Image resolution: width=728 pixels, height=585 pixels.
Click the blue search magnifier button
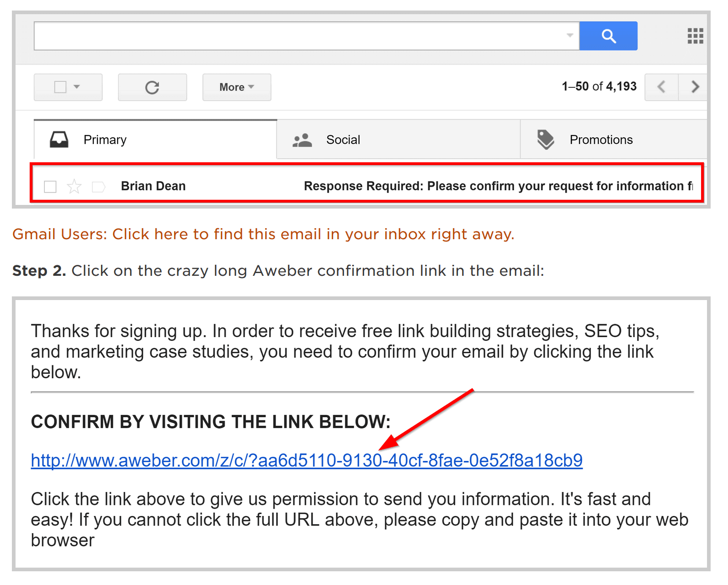pos(608,36)
